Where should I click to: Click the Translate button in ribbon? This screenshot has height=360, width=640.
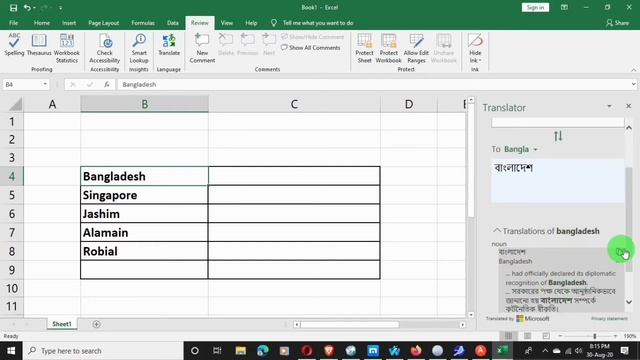(169, 45)
